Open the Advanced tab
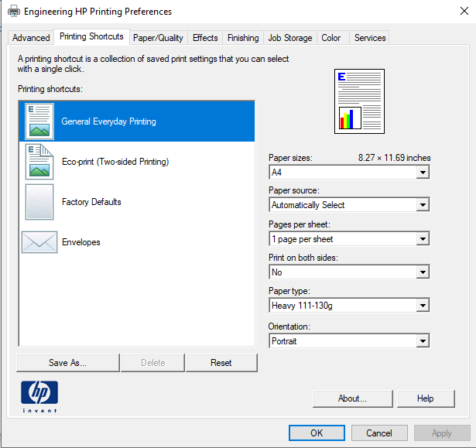This screenshot has height=448, width=476. [x=31, y=38]
